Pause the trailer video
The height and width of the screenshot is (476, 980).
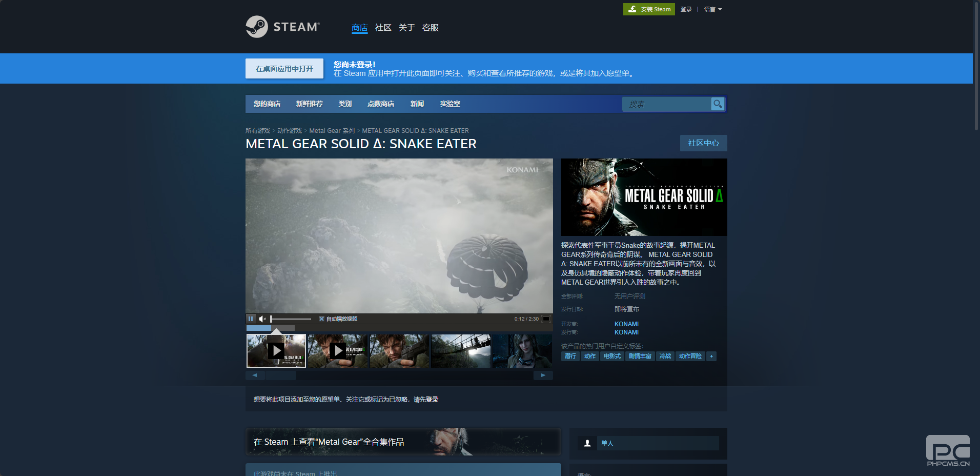pyautogui.click(x=251, y=319)
